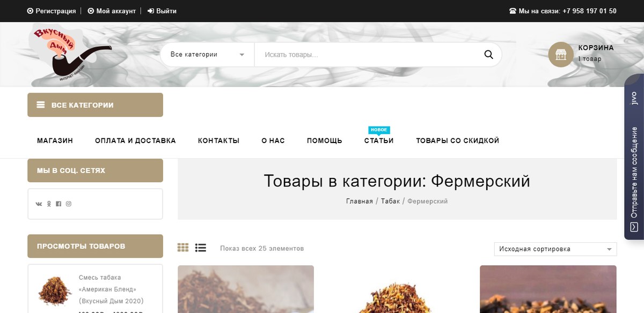
Task: Click the Фермерский breadcrumb text
Action: (428, 201)
